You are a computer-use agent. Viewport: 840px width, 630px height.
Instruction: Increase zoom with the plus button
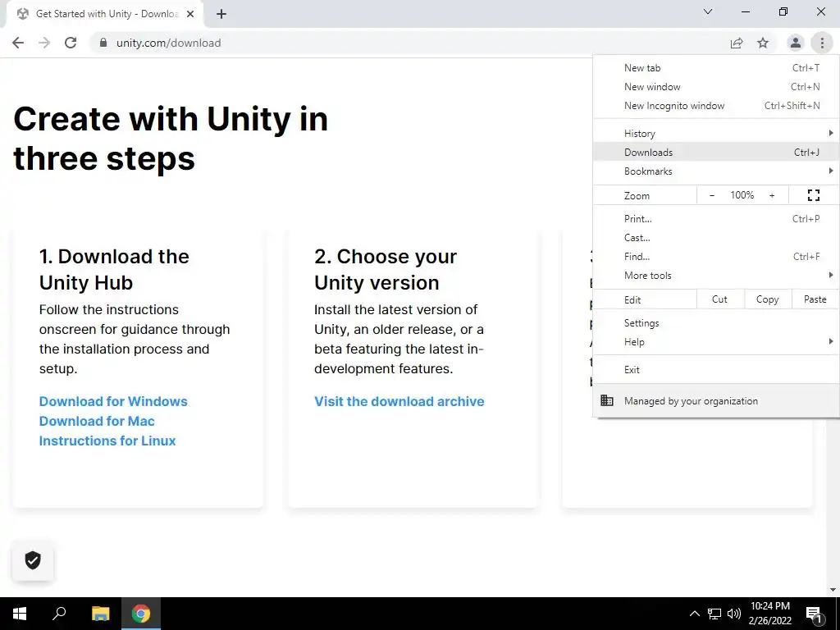coord(772,195)
